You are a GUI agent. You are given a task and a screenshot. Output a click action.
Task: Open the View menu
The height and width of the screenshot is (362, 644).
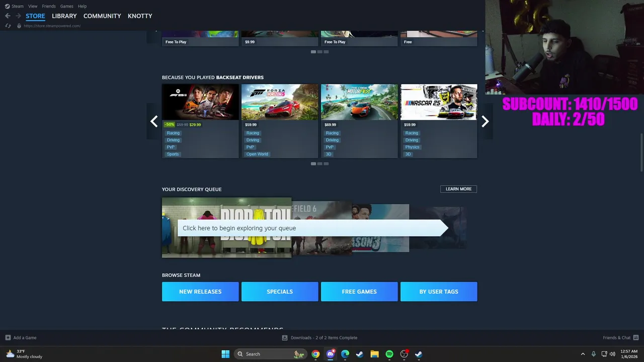pyautogui.click(x=33, y=6)
